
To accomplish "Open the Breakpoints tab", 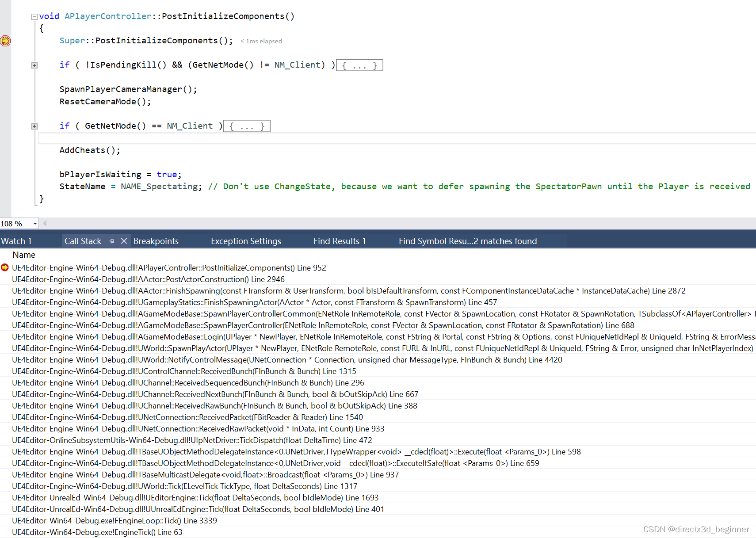I will click(156, 241).
